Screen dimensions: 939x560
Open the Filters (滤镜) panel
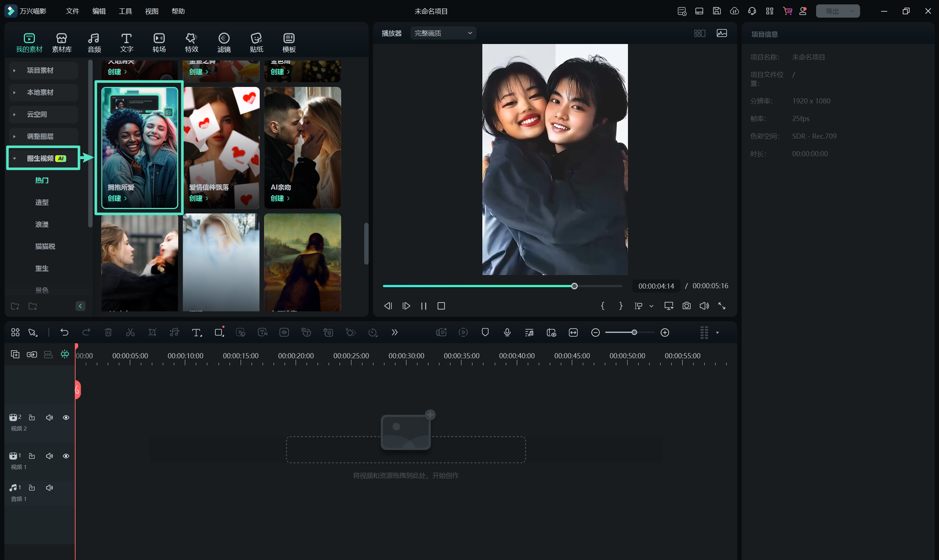pyautogui.click(x=224, y=42)
